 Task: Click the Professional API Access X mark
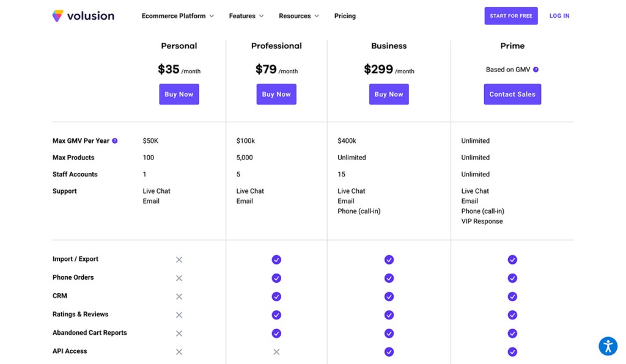276,352
